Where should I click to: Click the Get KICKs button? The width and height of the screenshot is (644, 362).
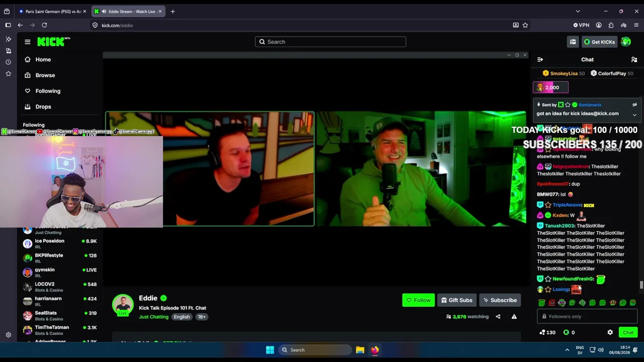pos(599,42)
